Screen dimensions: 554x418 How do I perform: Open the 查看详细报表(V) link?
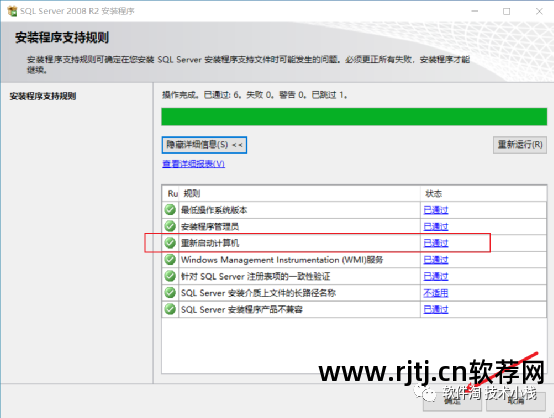pos(193,164)
